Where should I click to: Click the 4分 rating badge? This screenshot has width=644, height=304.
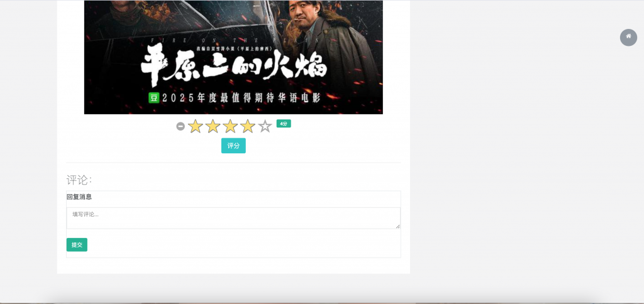coord(284,124)
